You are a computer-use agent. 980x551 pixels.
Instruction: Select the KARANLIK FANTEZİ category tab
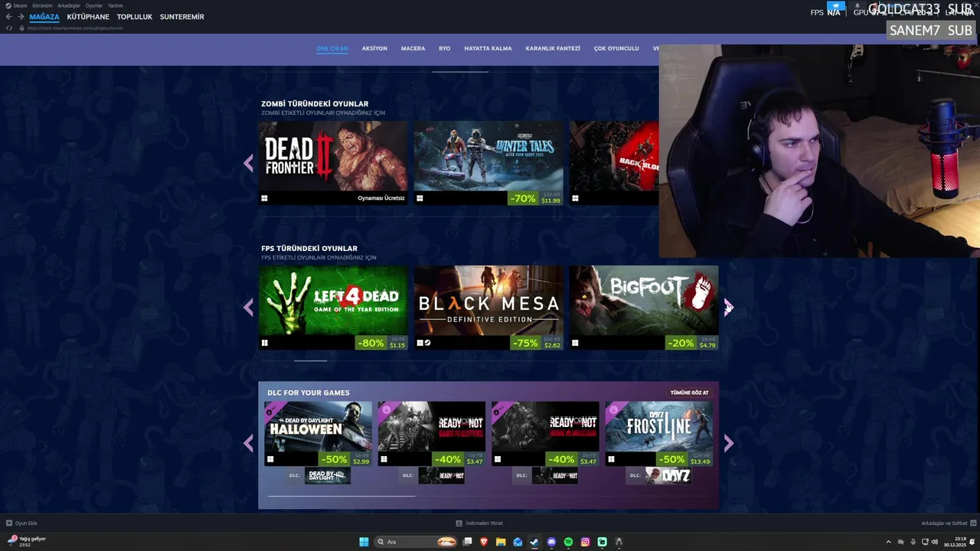[553, 48]
